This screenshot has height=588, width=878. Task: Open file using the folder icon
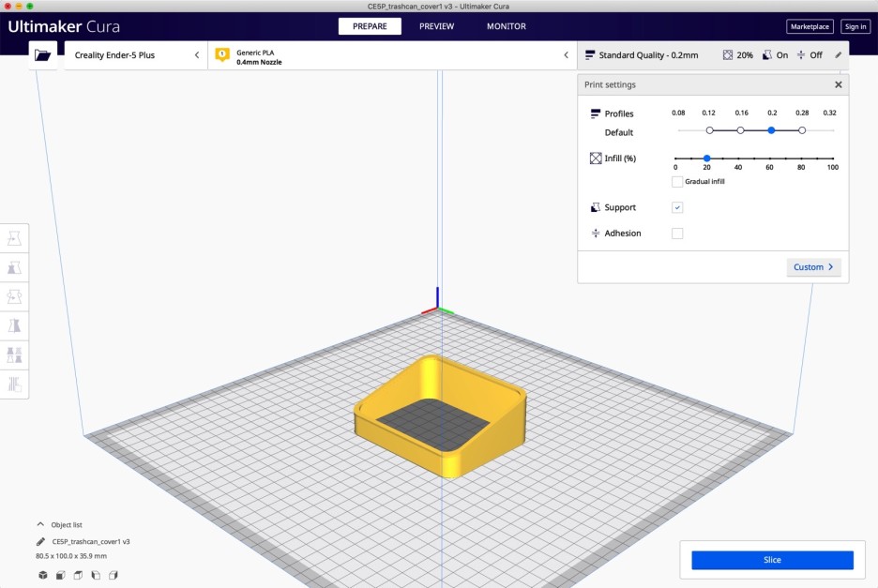point(42,55)
